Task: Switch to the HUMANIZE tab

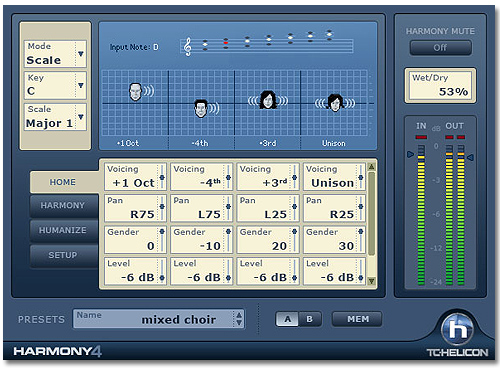Action: click(63, 230)
